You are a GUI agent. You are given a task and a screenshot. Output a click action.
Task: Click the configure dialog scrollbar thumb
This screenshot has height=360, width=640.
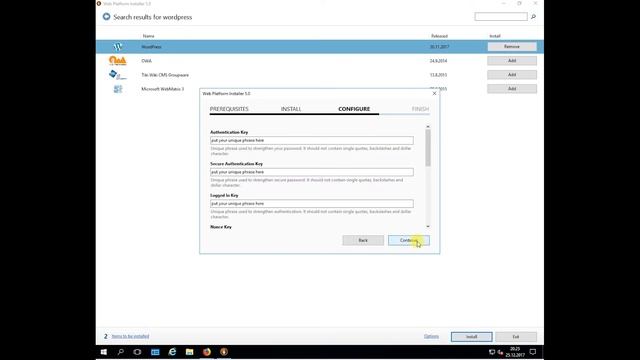tap(428, 148)
